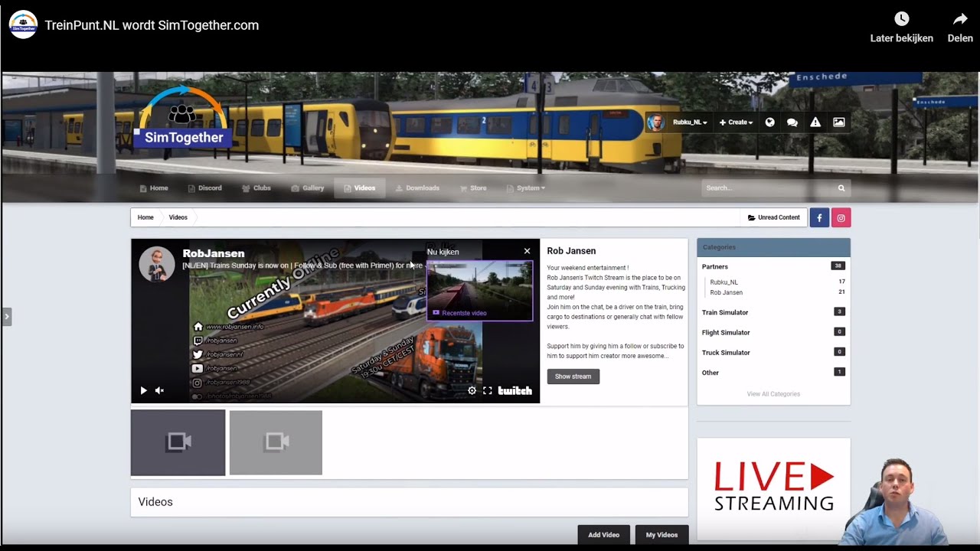Open the Rubku_NL subcategory
980x551 pixels.
(724, 282)
